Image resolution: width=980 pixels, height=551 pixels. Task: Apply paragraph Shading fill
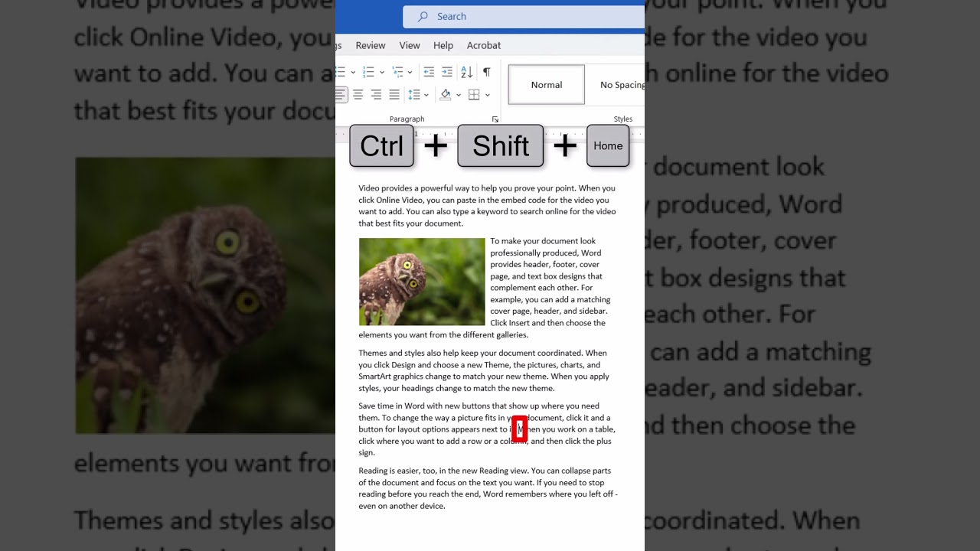446,95
